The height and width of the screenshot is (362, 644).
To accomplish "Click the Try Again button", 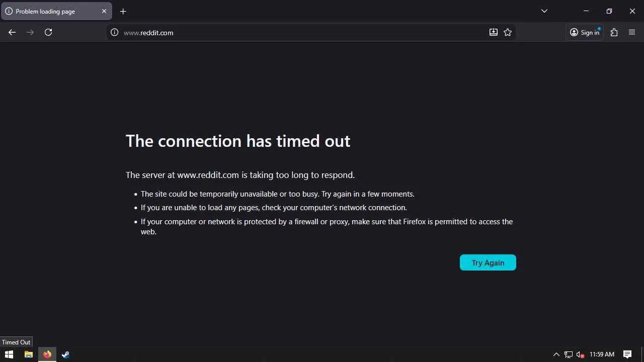I will pos(488,262).
